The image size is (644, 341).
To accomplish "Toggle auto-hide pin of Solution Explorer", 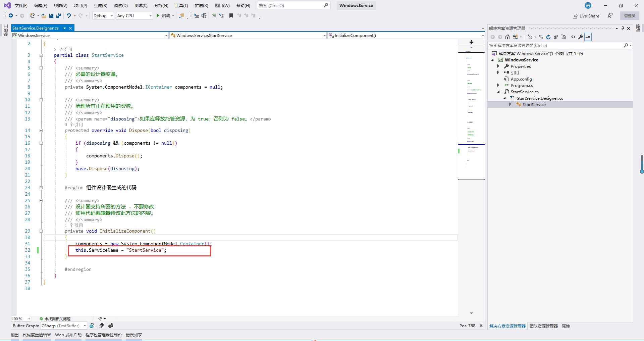I will tap(623, 29).
